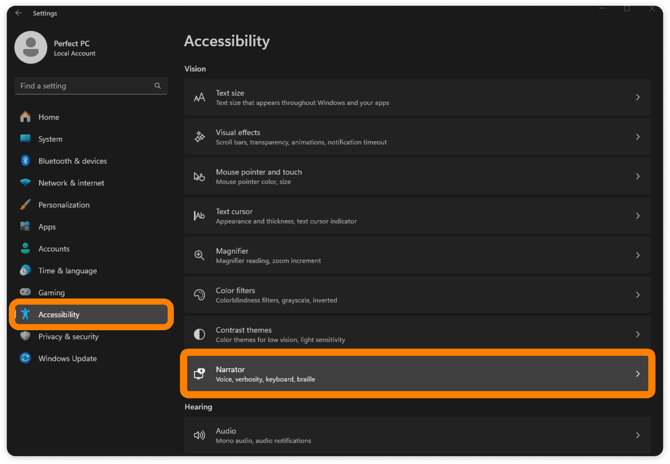Click the Local Account label

[74, 53]
